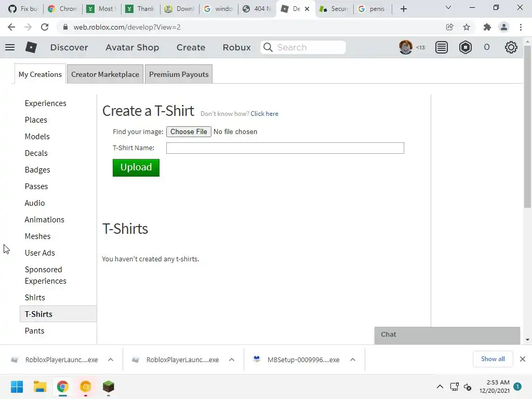Click the Roblox logo home icon

click(31, 47)
